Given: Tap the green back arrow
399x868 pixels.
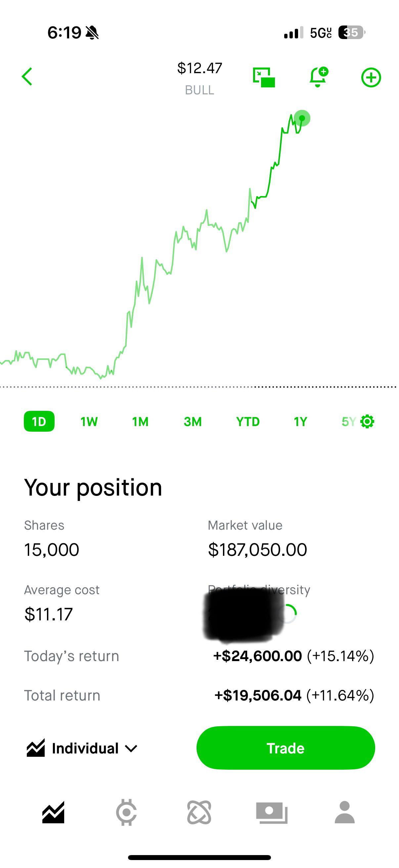Looking at the screenshot, I should 27,77.
